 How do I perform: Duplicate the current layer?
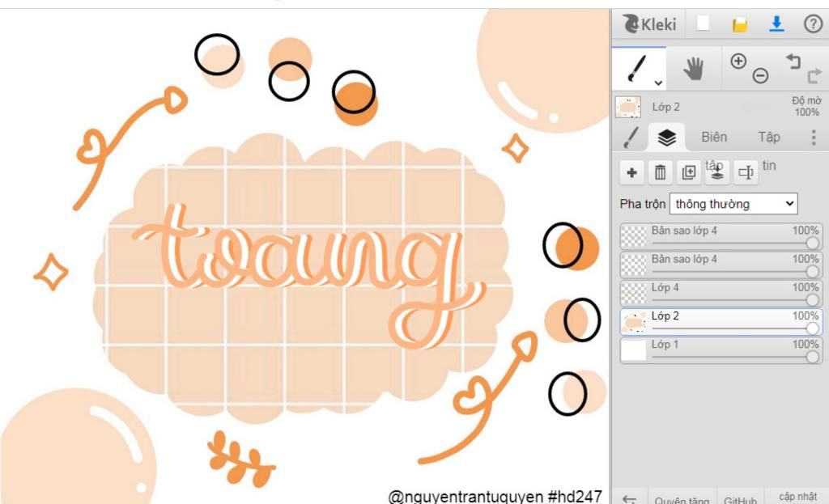click(689, 173)
